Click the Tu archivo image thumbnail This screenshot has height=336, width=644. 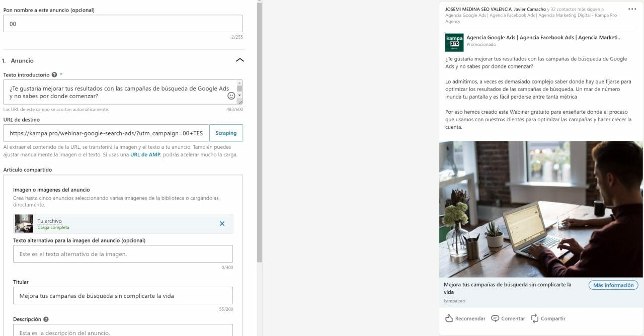coord(23,223)
